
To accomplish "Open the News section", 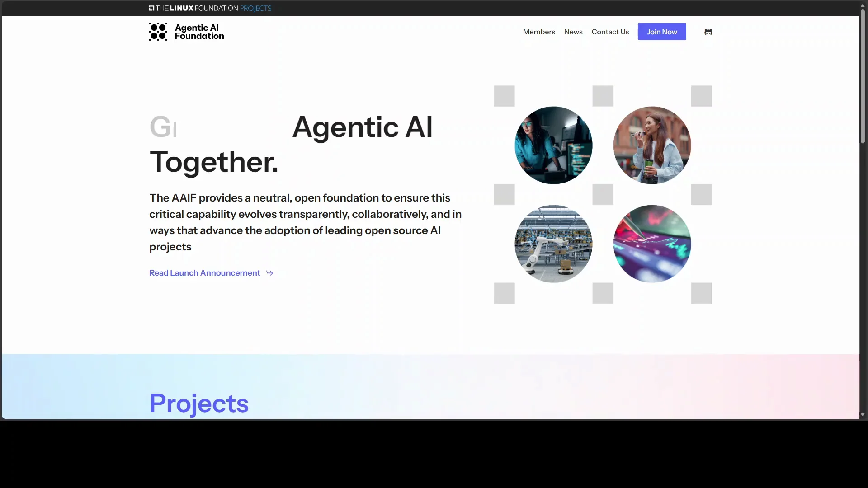I will coord(573,32).
